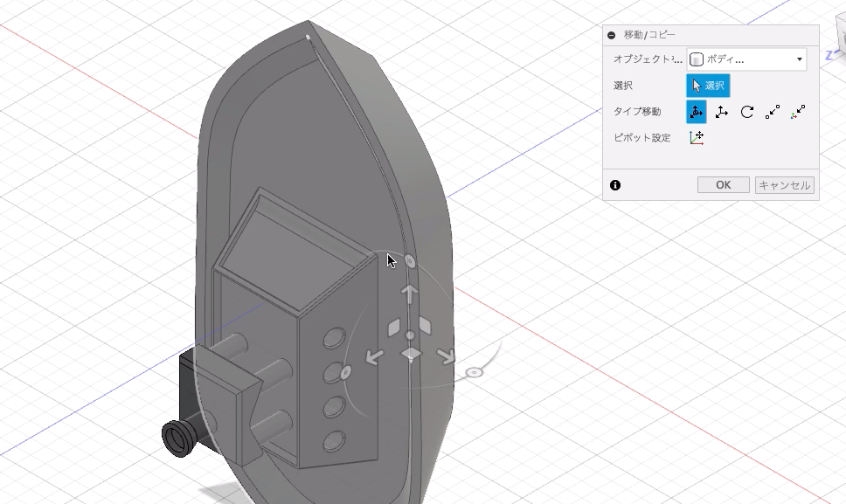
Task: Click the top rotation handle on the manipulator
Action: [x=410, y=262]
